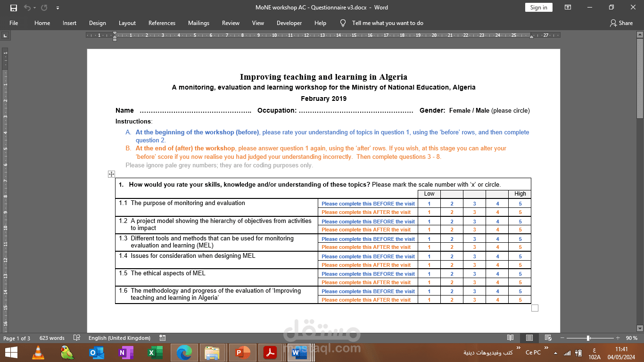Open word count via '623 words'
This screenshot has height=362, width=644.
52,338
